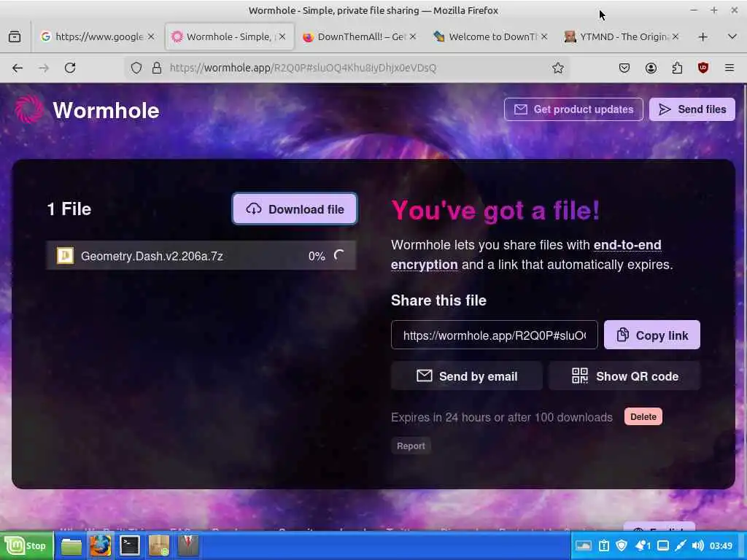Screen dimensions: 747x560
Task: Click the pink Delete button
Action: tap(643, 416)
